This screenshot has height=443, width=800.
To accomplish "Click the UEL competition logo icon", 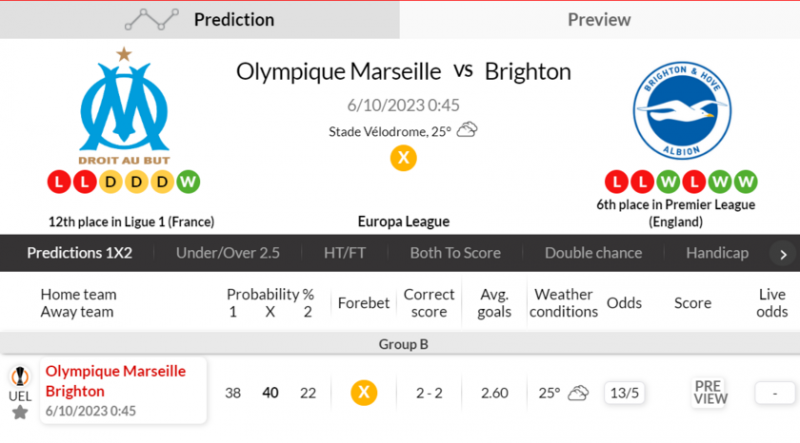I will click(x=20, y=378).
